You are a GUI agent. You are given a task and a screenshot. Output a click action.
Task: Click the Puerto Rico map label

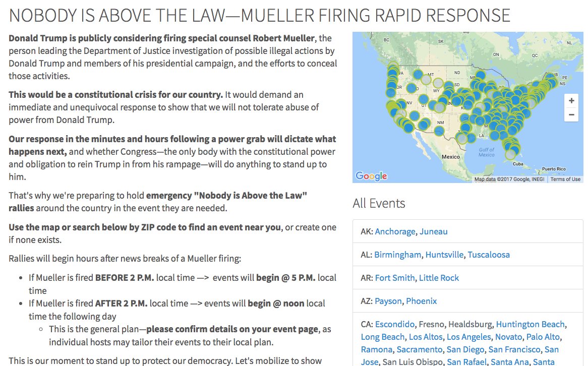click(554, 169)
